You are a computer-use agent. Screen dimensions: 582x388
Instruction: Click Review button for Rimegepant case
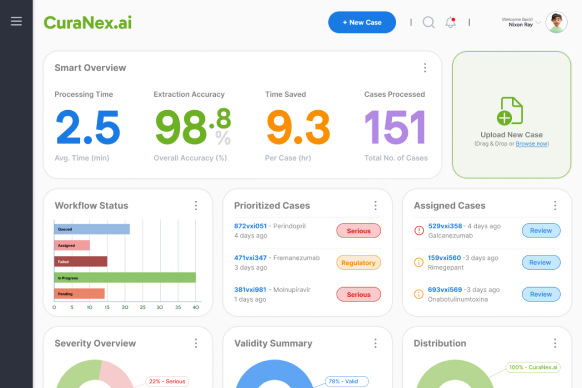point(541,263)
